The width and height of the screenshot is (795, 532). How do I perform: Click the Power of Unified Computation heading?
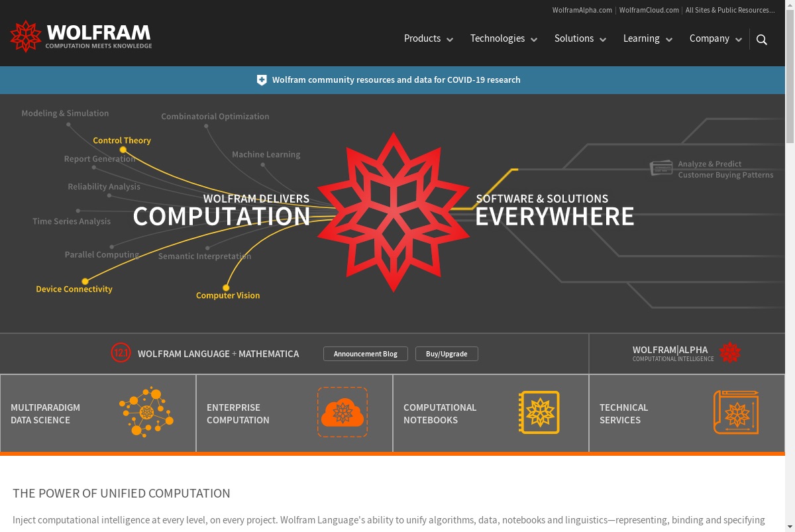pyautogui.click(x=122, y=494)
